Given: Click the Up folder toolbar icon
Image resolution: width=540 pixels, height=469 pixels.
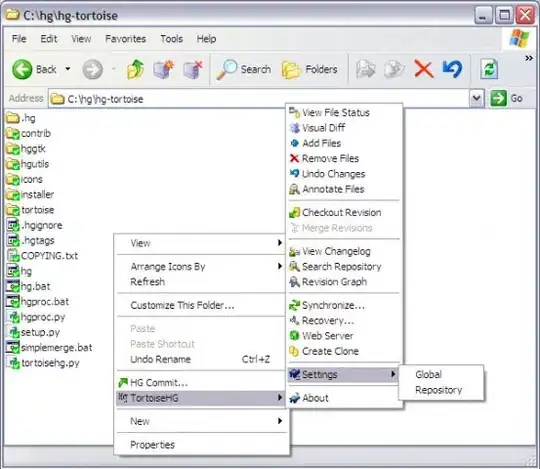Looking at the screenshot, I should pyautogui.click(x=135, y=69).
